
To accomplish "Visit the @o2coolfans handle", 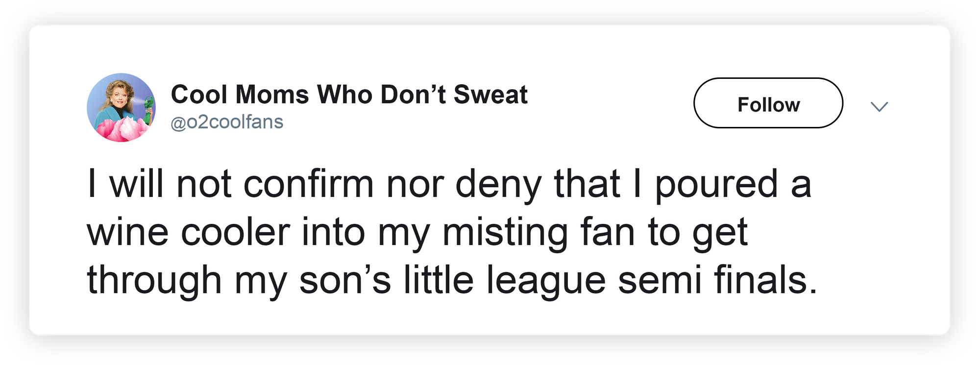I will [x=227, y=122].
